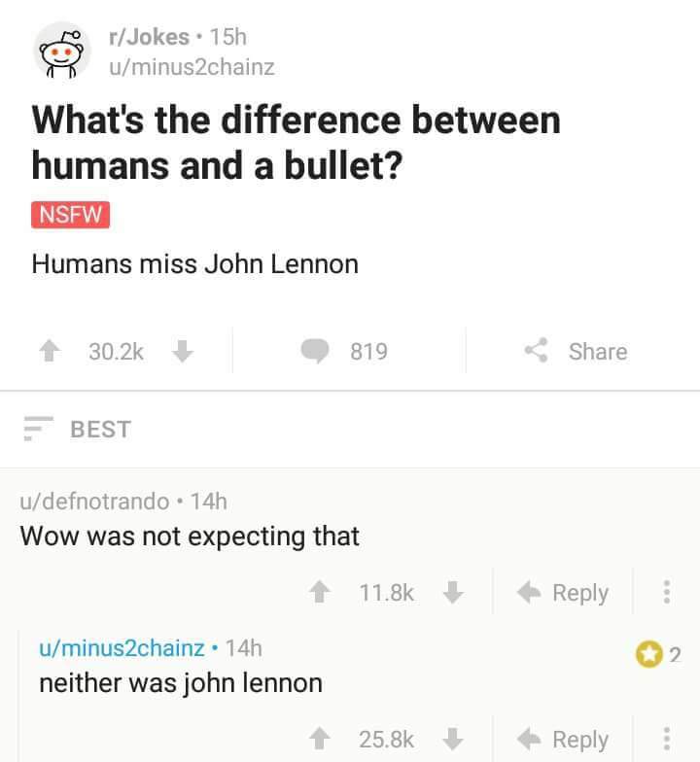Open the r/Jokes subreddit link

click(149, 37)
